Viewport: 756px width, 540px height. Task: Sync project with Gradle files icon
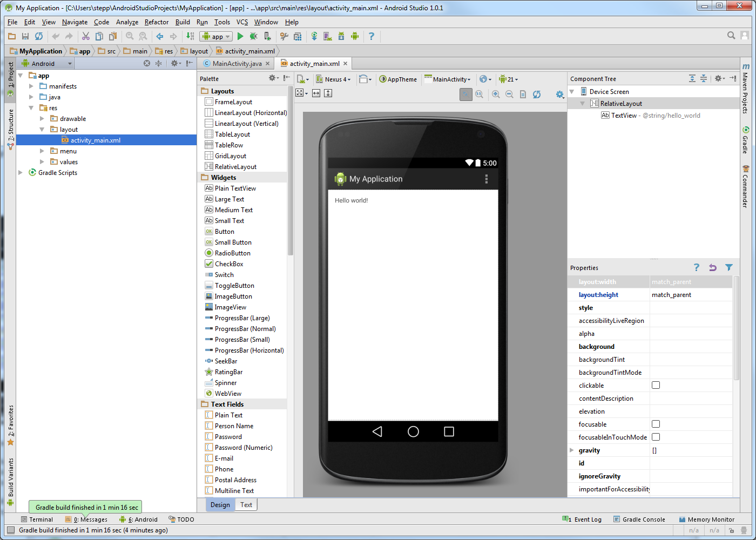point(315,36)
